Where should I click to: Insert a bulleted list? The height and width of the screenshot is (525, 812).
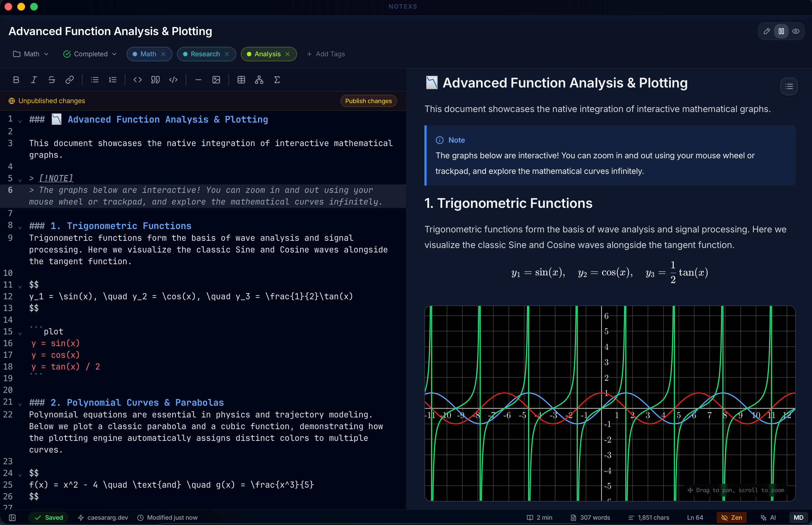[x=95, y=80]
